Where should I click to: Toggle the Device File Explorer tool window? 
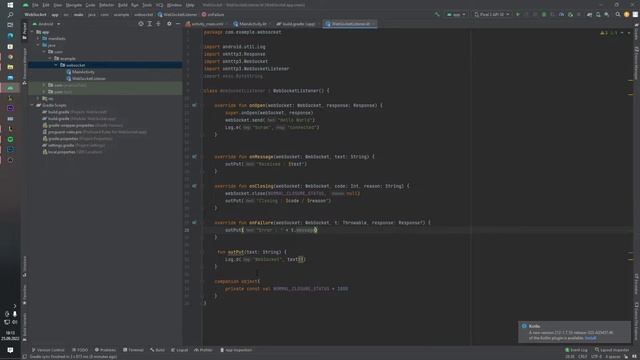click(636, 321)
